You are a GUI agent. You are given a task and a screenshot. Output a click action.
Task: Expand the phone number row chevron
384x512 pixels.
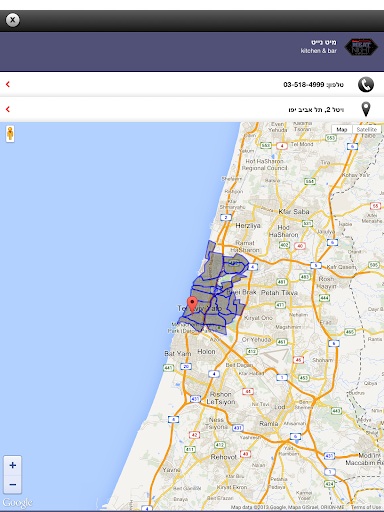8,84
